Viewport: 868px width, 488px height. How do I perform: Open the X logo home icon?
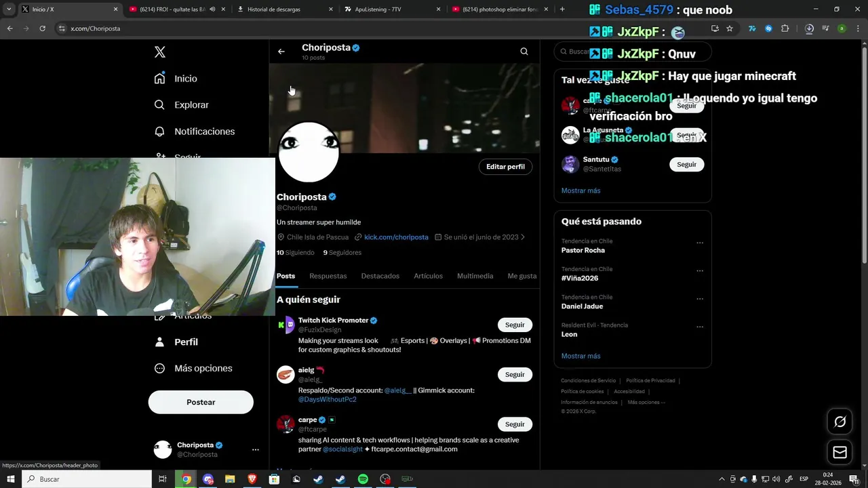(x=160, y=52)
